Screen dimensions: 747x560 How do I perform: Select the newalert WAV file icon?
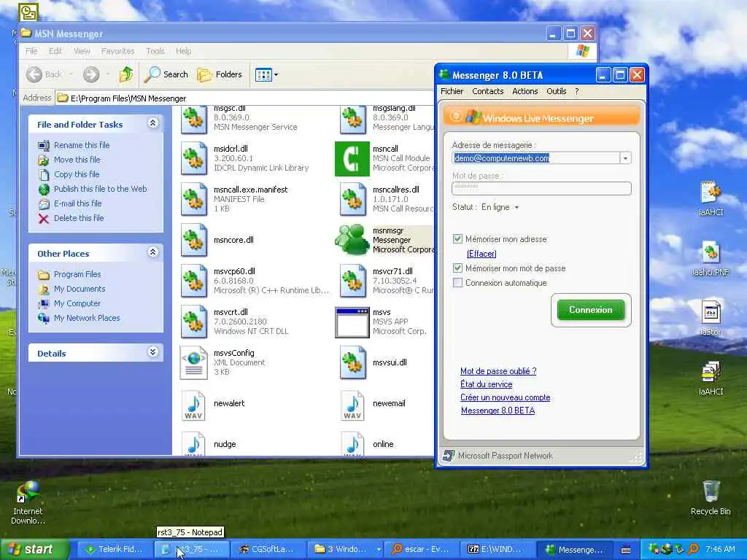(x=194, y=405)
